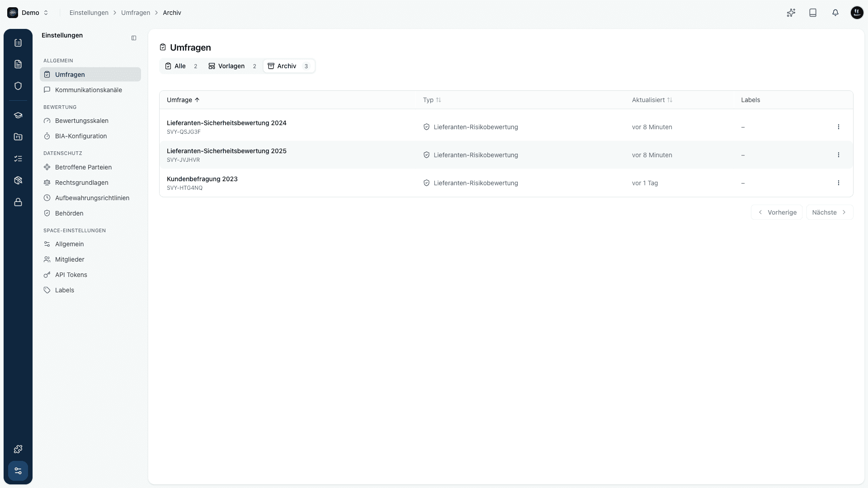
Task: Open the sliders settings icon at bottom of rail
Action: tap(18, 471)
